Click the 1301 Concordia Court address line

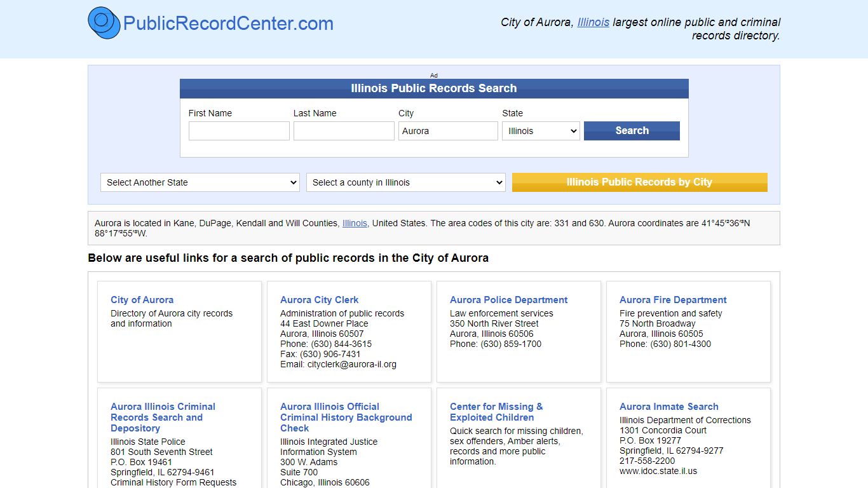663,430
